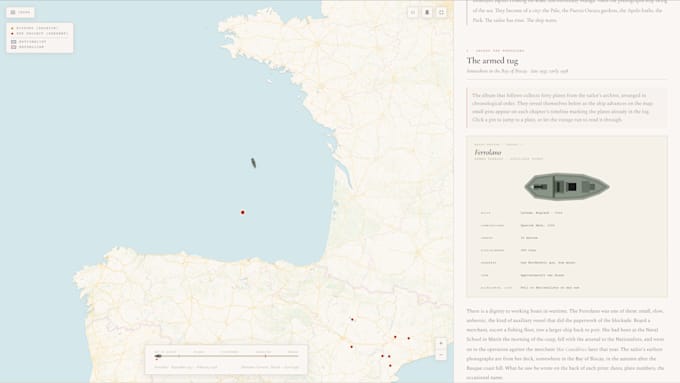The height and width of the screenshot is (383, 680).
Task: Click the ship marker on the map
Action: coord(253,163)
